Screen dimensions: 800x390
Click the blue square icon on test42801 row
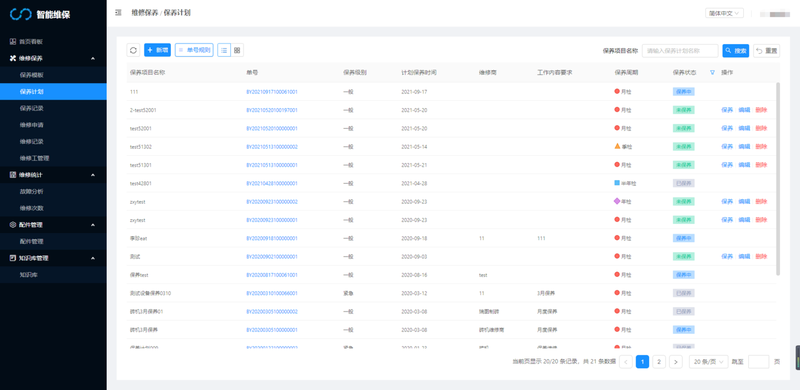617,182
